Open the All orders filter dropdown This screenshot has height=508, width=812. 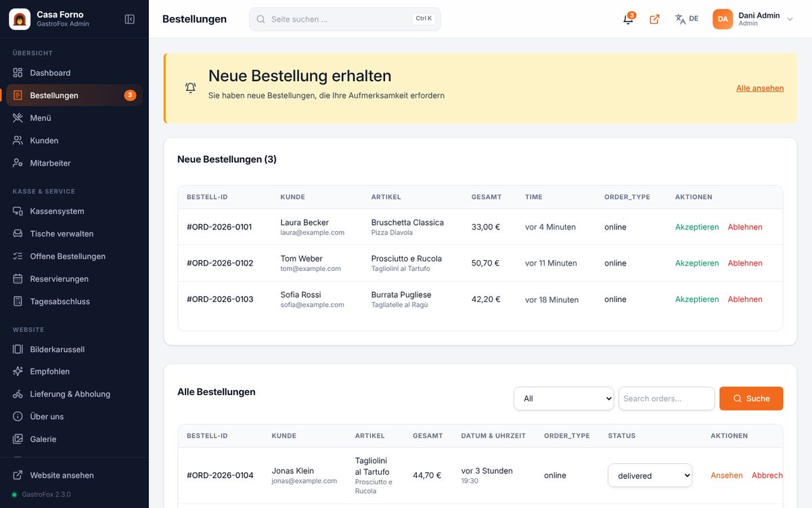click(564, 398)
